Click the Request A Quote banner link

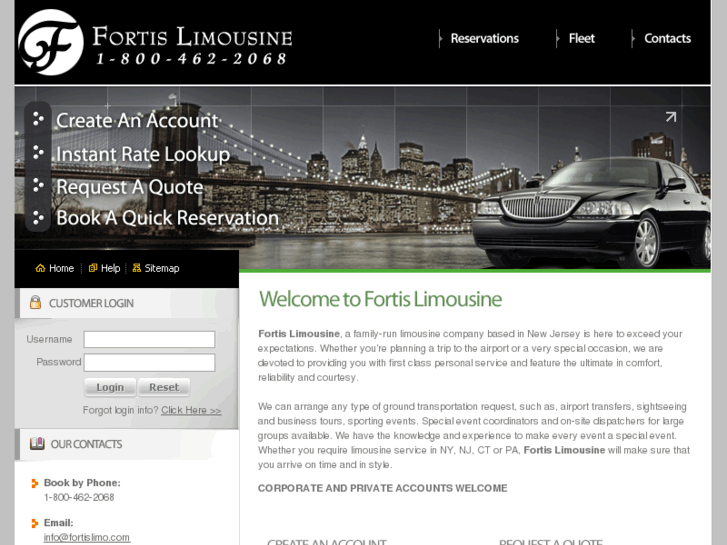click(x=130, y=187)
